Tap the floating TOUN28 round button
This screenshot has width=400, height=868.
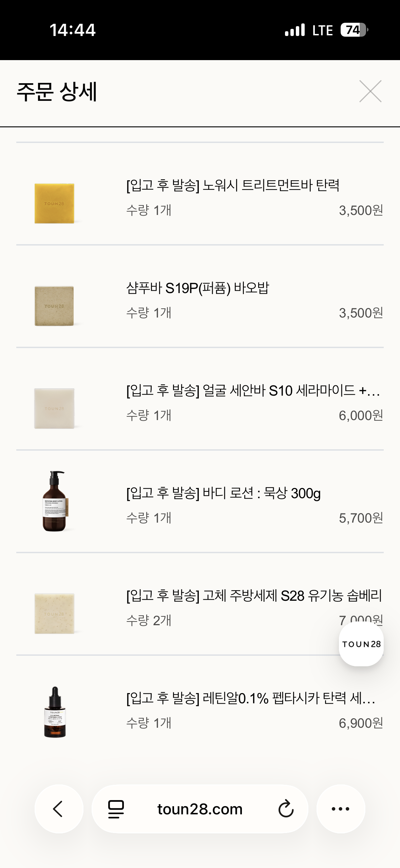(361, 644)
